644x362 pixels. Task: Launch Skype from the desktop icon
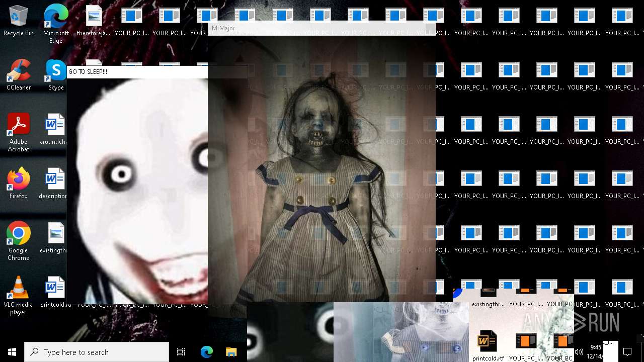pyautogui.click(x=56, y=75)
